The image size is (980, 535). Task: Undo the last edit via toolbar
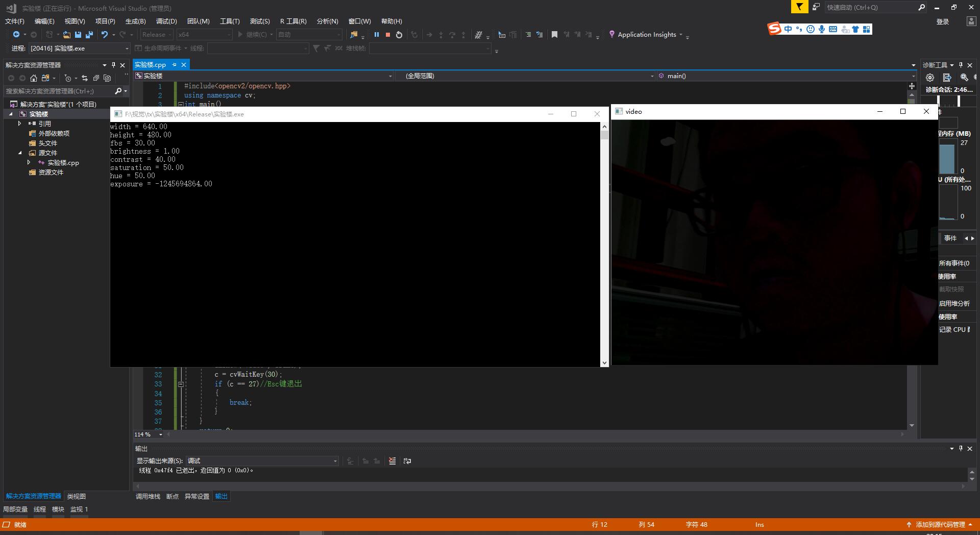point(105,35)
